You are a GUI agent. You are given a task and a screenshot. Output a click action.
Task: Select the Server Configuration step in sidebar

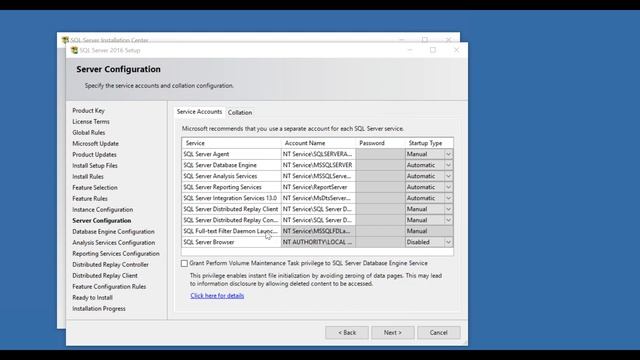(102, 221)
